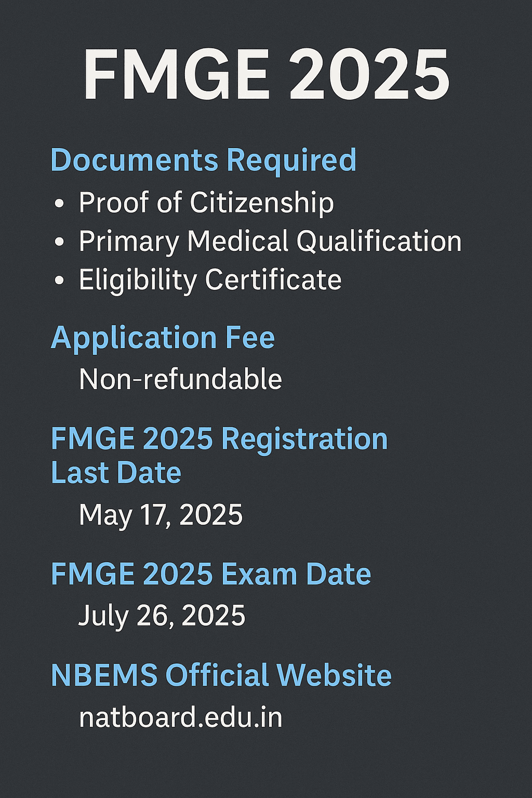Click the Last Date heading line
The height and width of the screenshot is (798, 532).
coord(116,473)
